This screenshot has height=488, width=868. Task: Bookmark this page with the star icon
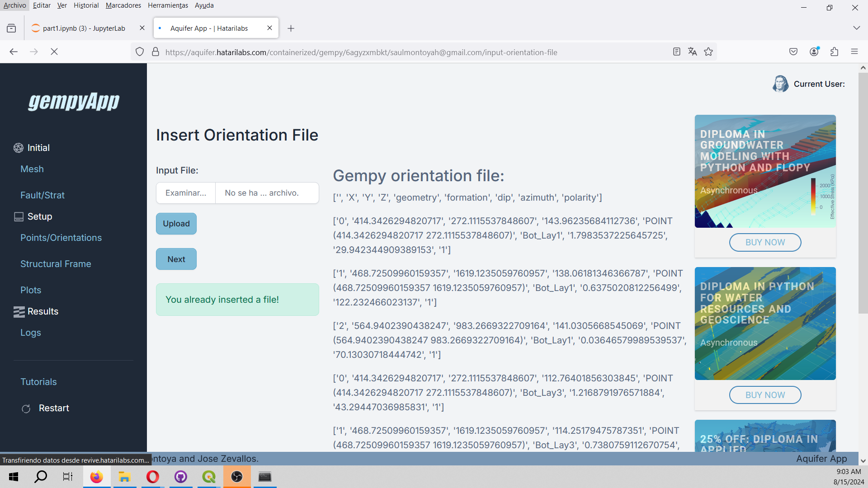click(708, 52)
